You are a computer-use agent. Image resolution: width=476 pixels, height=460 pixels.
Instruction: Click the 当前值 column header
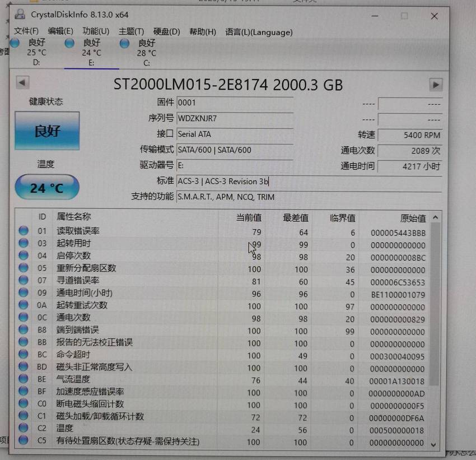click(x=249, y=217)
